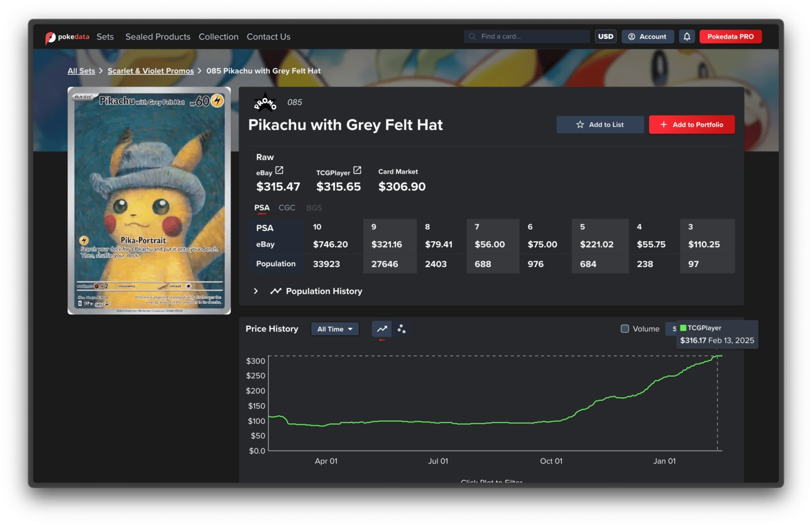The height and width of the screenshot is (525, 812).
Task: Expand Population History chevron
Action: 256,291
